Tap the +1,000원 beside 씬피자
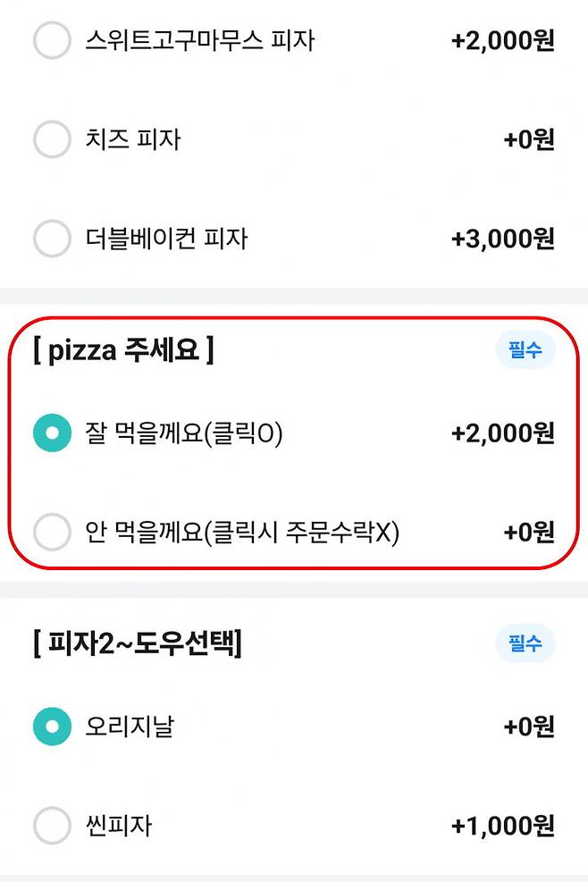588x882 pixels. click(x=503, y=827)
